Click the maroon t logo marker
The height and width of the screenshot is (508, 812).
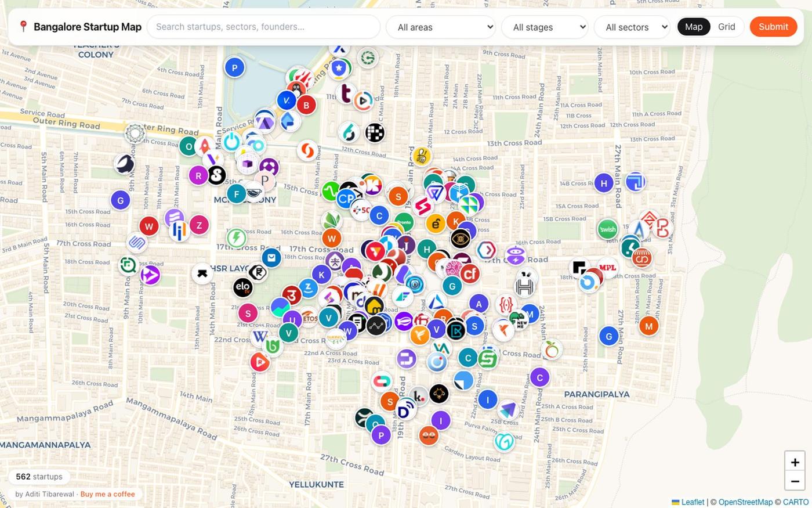(x=346, y=93)
